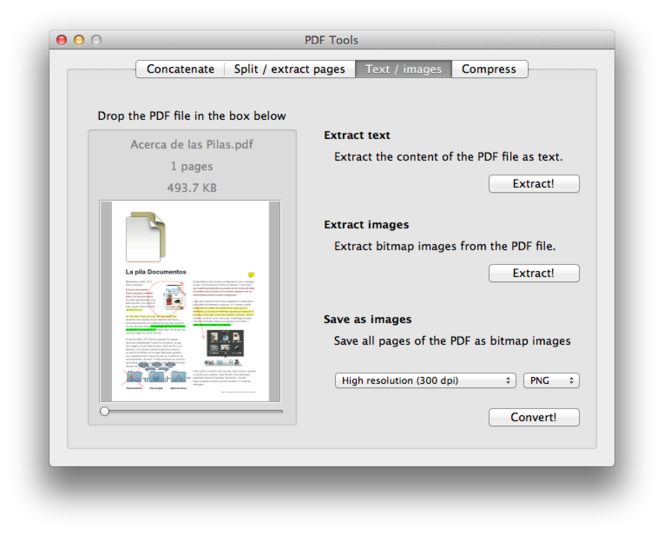Open the Split / extract pages tab
Image resolution: width=664 pixels, height=535 pixels.
coord(289,69)
